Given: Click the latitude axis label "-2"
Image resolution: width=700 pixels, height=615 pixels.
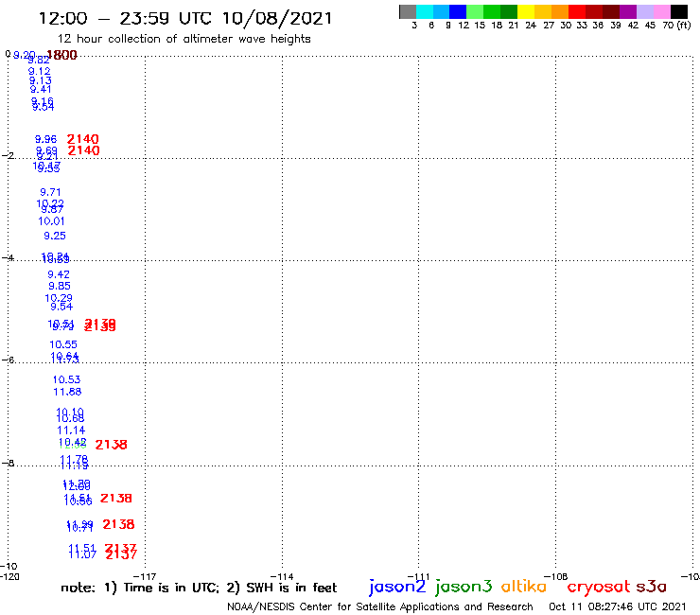Looking at the screenshot, I should point(8,155).
